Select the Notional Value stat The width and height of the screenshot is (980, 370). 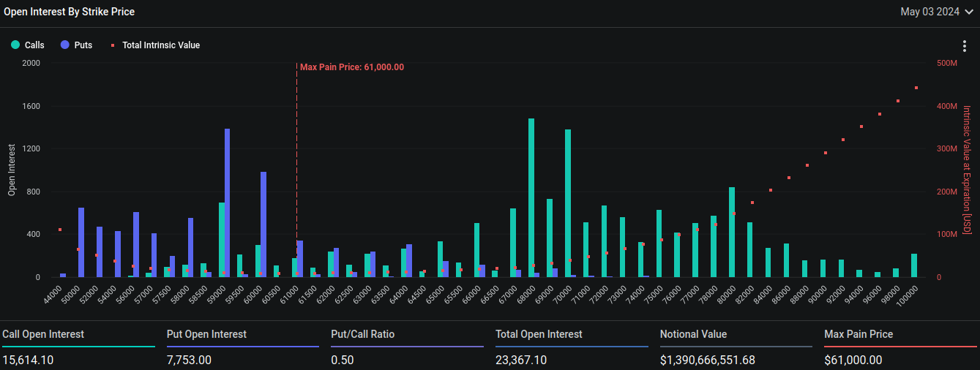click(x=707, y=360)
